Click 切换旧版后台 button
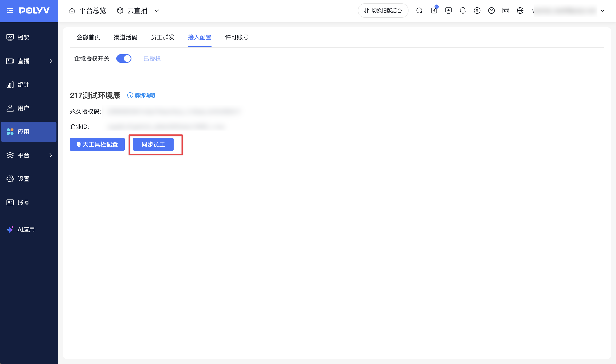 (x=383, y=11)
